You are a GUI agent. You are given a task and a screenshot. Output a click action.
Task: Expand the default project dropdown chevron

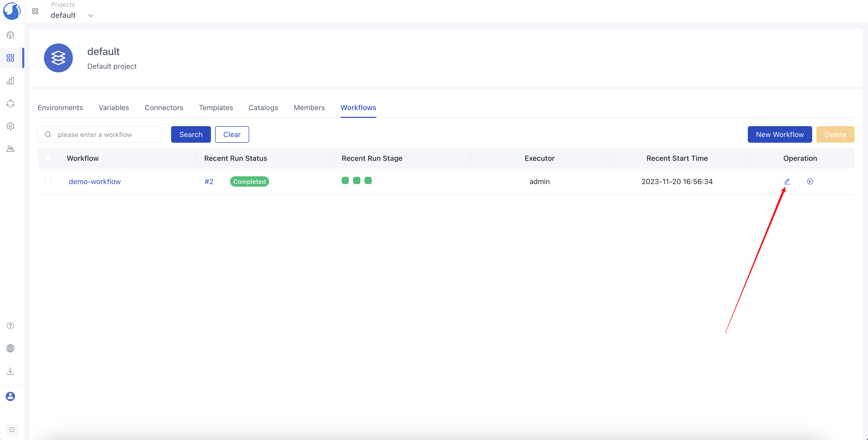(x=91, y=16)
